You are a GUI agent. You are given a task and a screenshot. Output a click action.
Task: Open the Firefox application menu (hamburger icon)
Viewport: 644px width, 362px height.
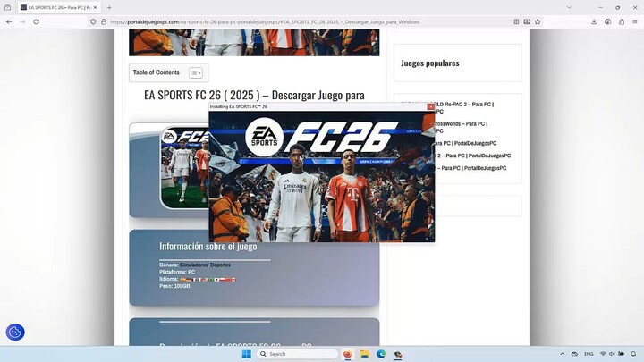point(635,21)
